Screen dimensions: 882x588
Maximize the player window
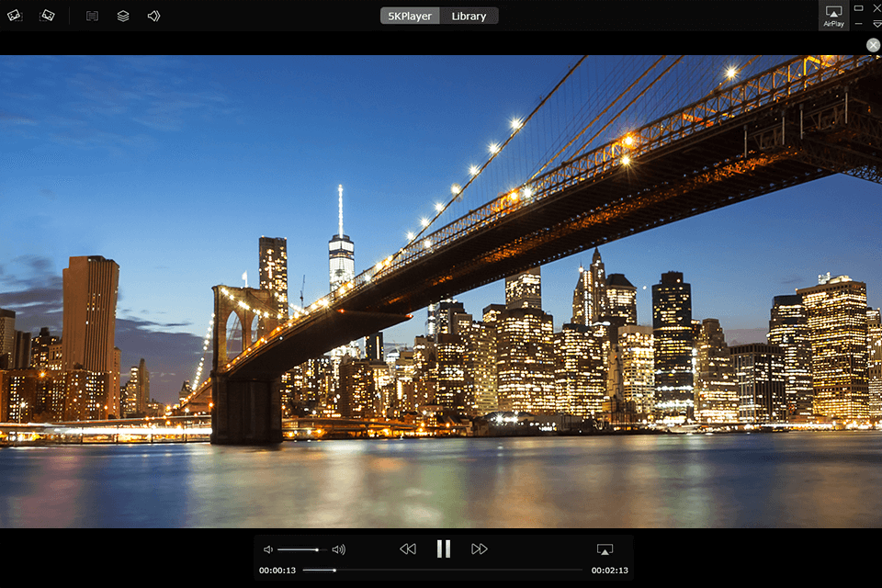[x=858, y=8]
